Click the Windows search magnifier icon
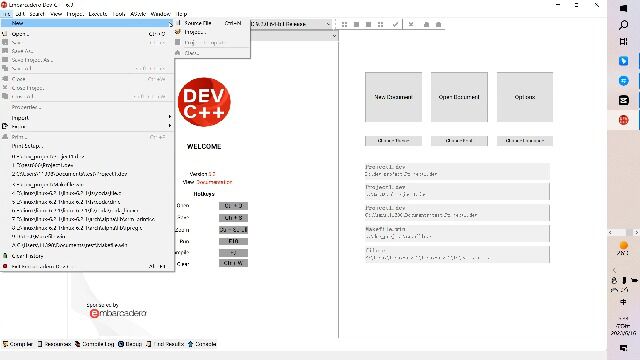Screen dimensions: 640x360 (x=623, y=25)
